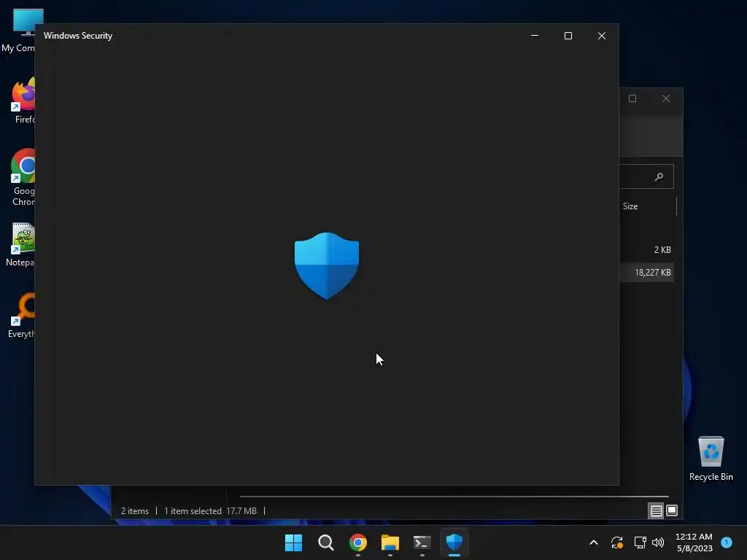Click the Explorer horizontal scrollbar
Viewport: 747px width, 560px height.
[x=454, y=496]
